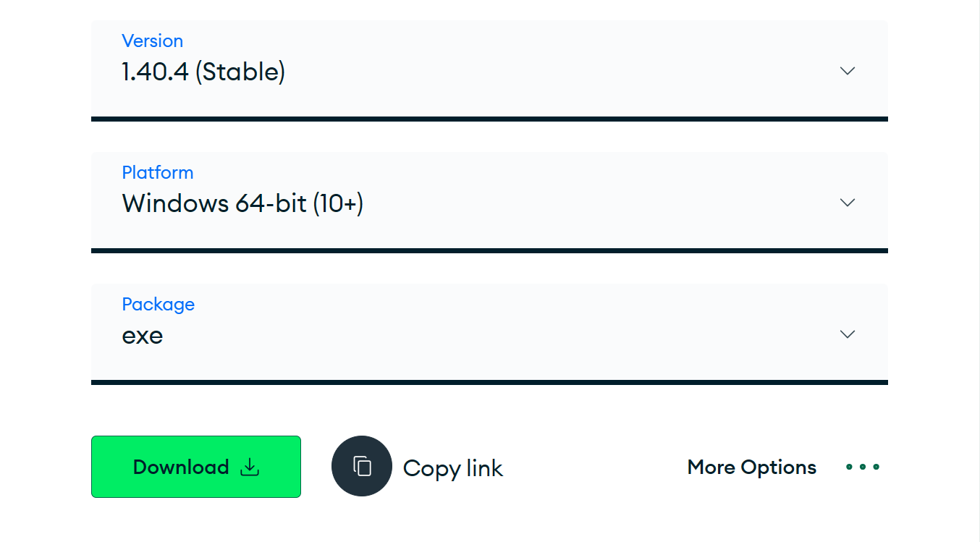Open the Version selector field

click(489, 69)
